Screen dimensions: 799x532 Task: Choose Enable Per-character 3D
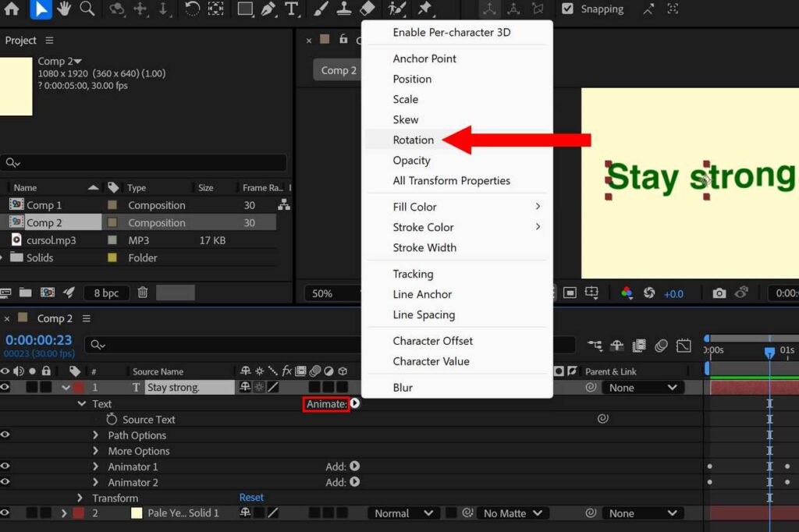[x=452, y=32]
